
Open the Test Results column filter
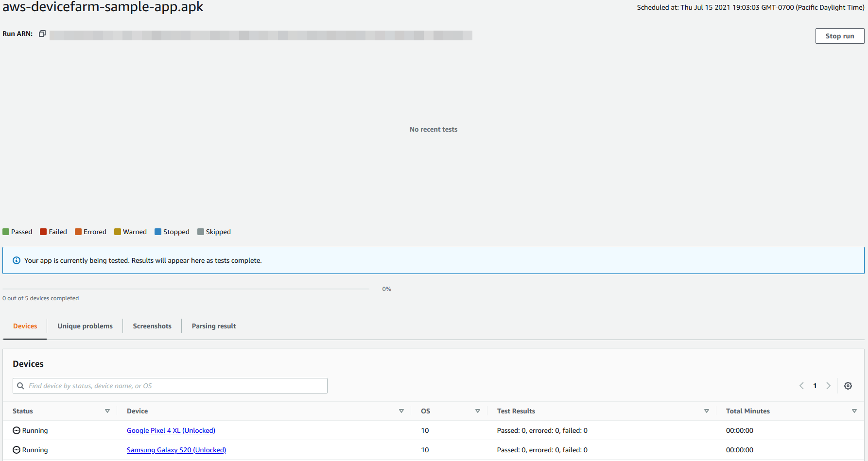click(707, 410)
